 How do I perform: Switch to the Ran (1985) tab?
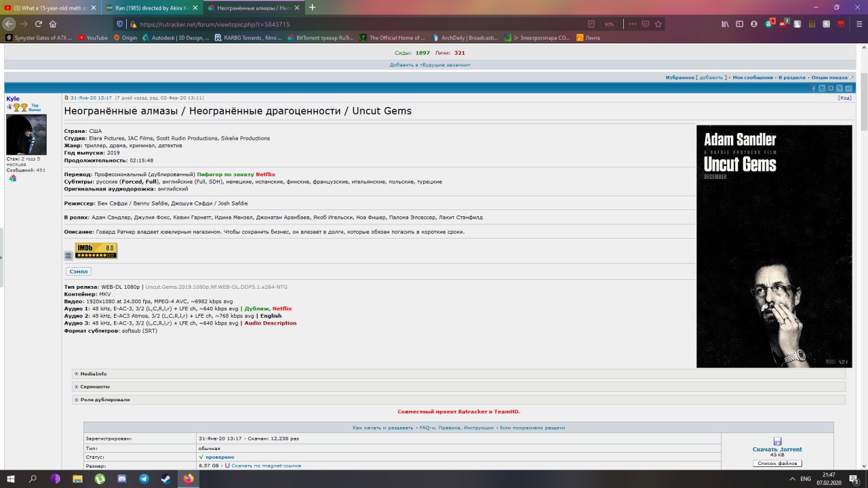pos(151,7)
